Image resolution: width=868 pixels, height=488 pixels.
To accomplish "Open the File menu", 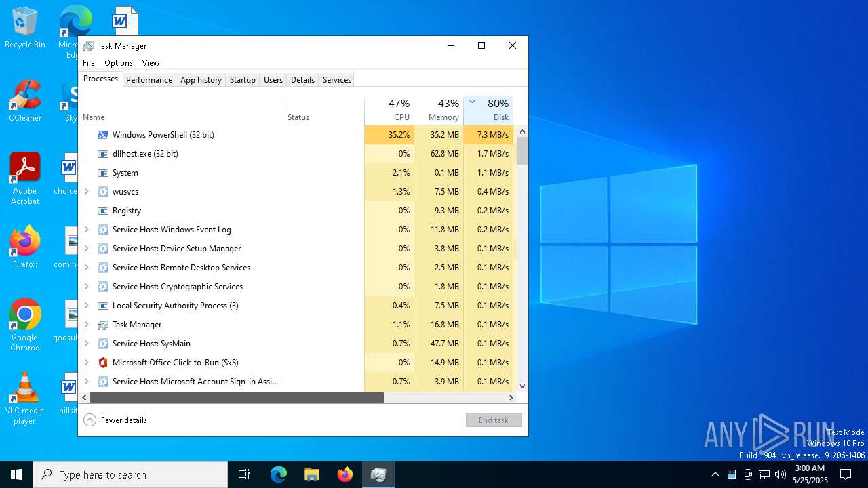I will tap(89, 63).
